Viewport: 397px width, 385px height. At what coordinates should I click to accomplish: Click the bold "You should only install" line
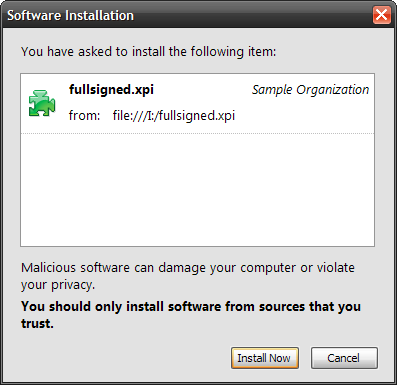(191, 306)
